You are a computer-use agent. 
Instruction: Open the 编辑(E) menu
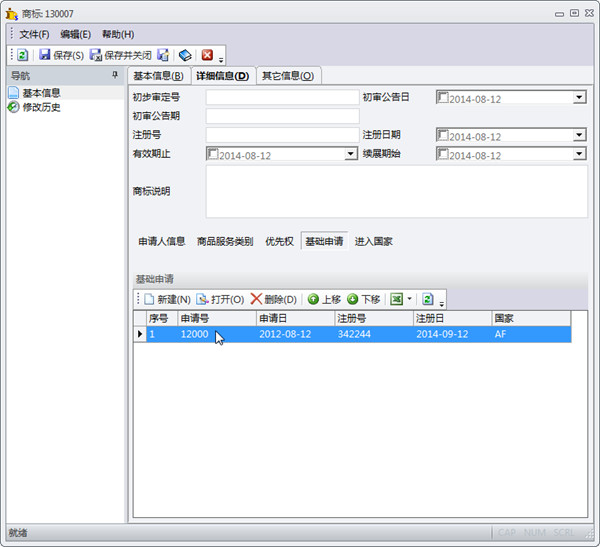75,34
